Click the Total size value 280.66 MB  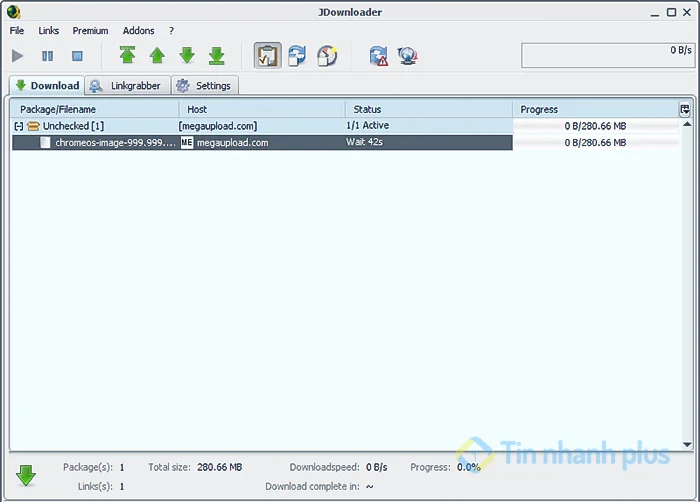click(220, 467)
